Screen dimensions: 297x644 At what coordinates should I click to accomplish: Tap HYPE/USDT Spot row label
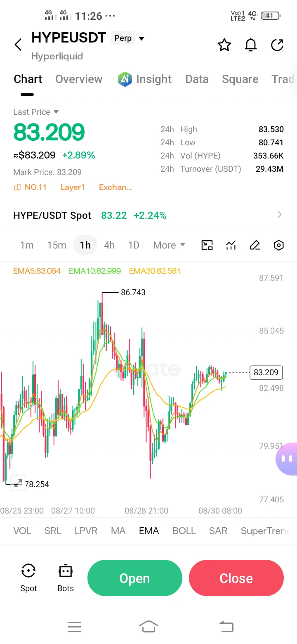point(52,215)
